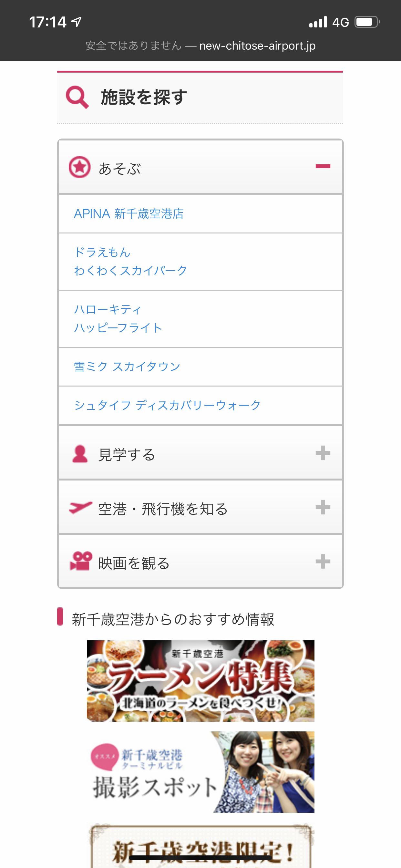401x868 pixels.
Task: Tap the new-chitose-airport.jp address bar
Action: coord(200,46)
